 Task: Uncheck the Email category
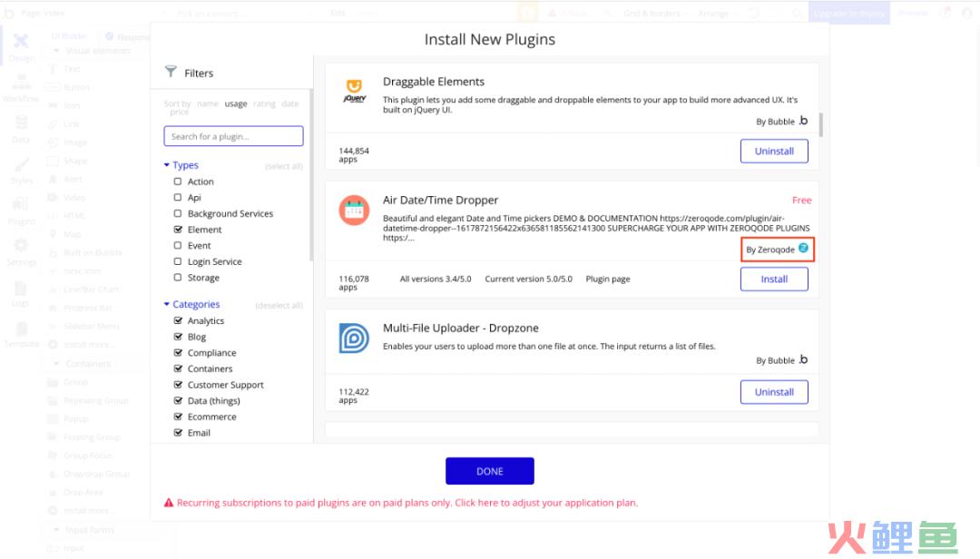tap(178, 433)
